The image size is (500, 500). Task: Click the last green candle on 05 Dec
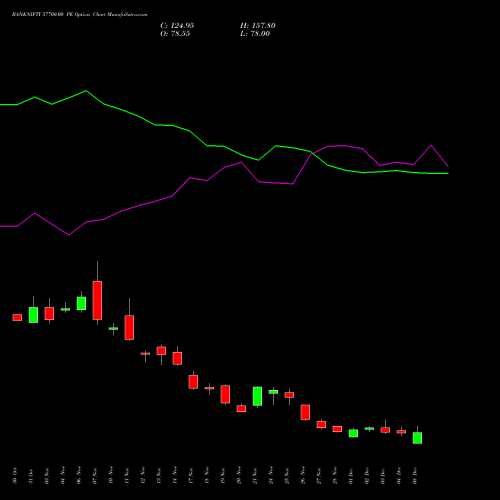click(x=417, y=438)
